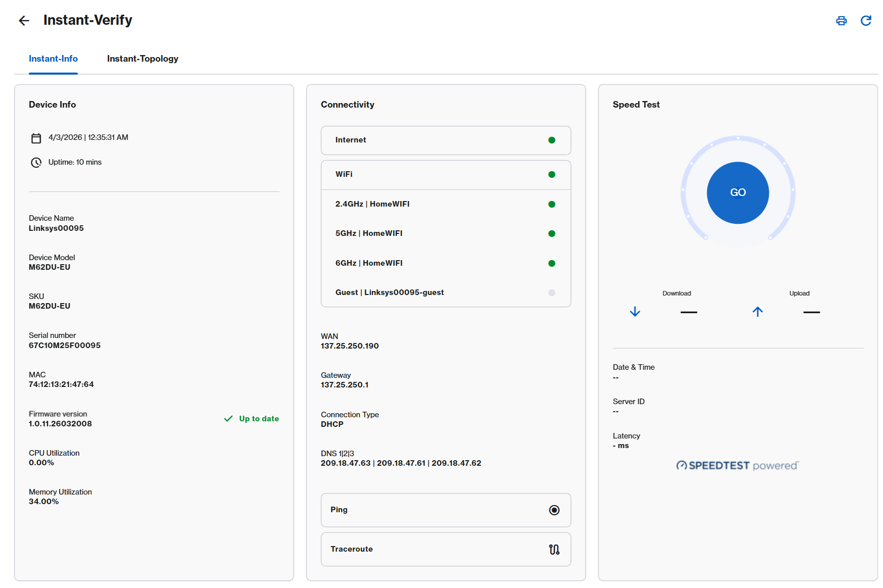Click the Up to date firmware link
The width and height of the screenshot is (883, 588).
pos(259,418)
